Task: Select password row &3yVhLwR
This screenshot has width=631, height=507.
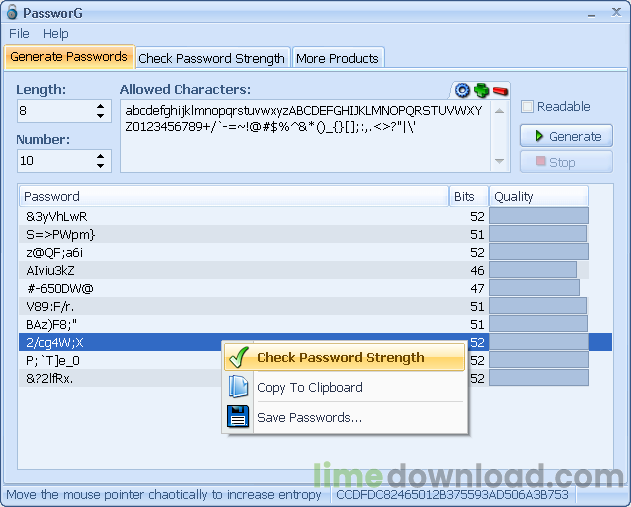Action: pos(304,216)
